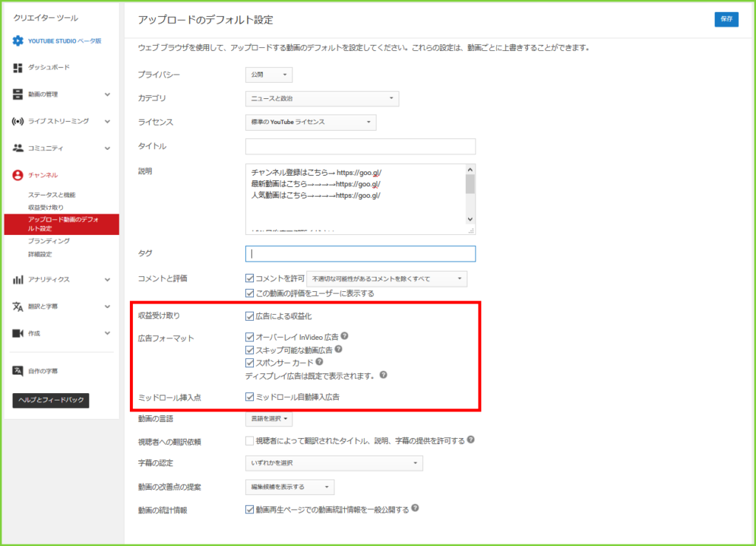Open the プライバシー 公開 dropdown
Image resolution: width=756 pixels, height=546 pixels.
(x=269, y=75)
